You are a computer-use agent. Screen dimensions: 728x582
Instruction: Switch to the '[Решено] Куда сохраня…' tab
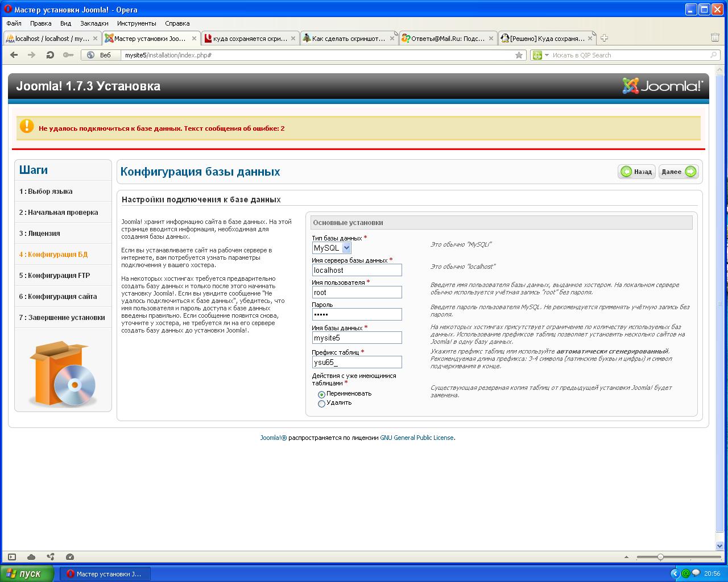pyautogui.click(x=547, y=39)
